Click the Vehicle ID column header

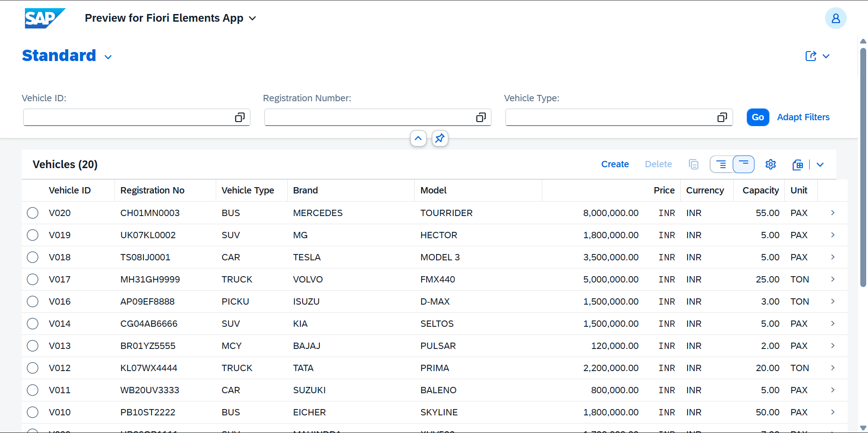click(x=70, y=190)
